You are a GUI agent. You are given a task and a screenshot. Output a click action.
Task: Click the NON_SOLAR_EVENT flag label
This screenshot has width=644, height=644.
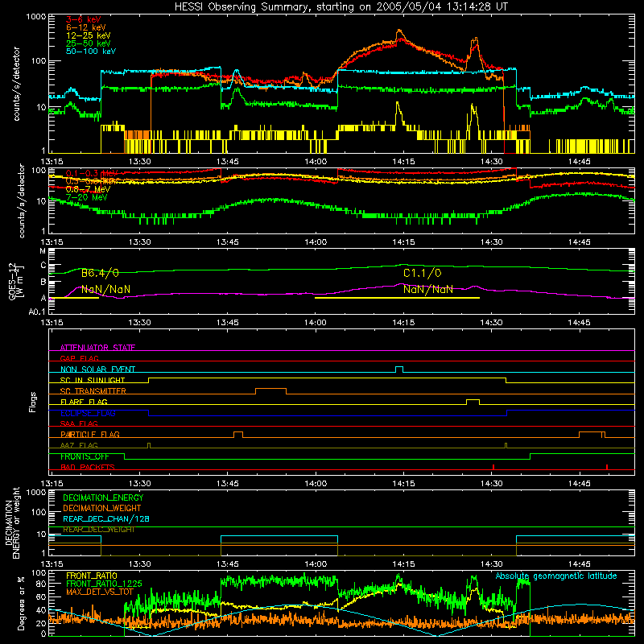click(x=97, y=369)
